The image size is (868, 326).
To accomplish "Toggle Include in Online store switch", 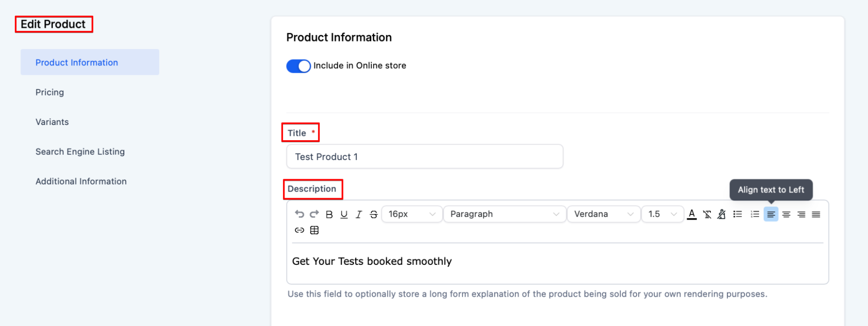I will pos(298,66).
